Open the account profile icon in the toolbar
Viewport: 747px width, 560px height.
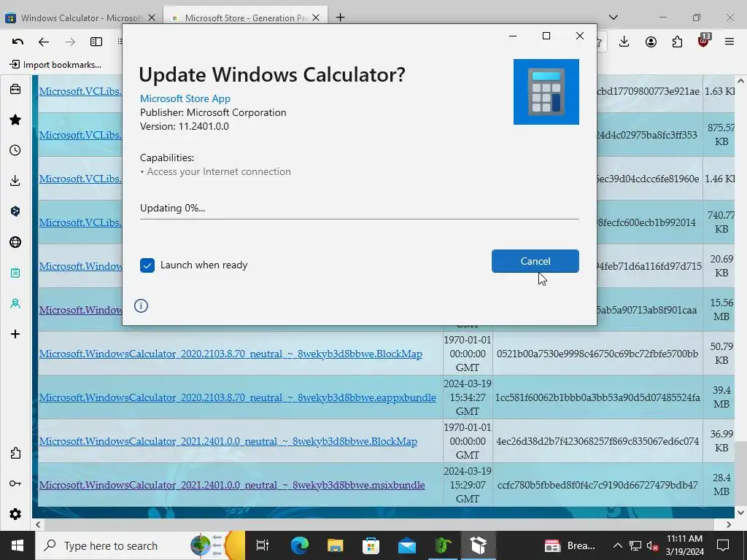tap(651, 42)
